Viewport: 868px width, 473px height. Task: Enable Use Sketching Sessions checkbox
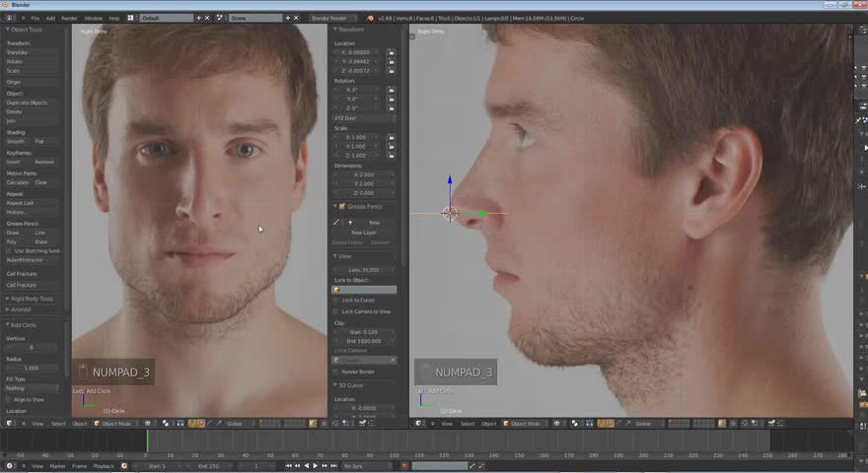[x=10, y=250]
